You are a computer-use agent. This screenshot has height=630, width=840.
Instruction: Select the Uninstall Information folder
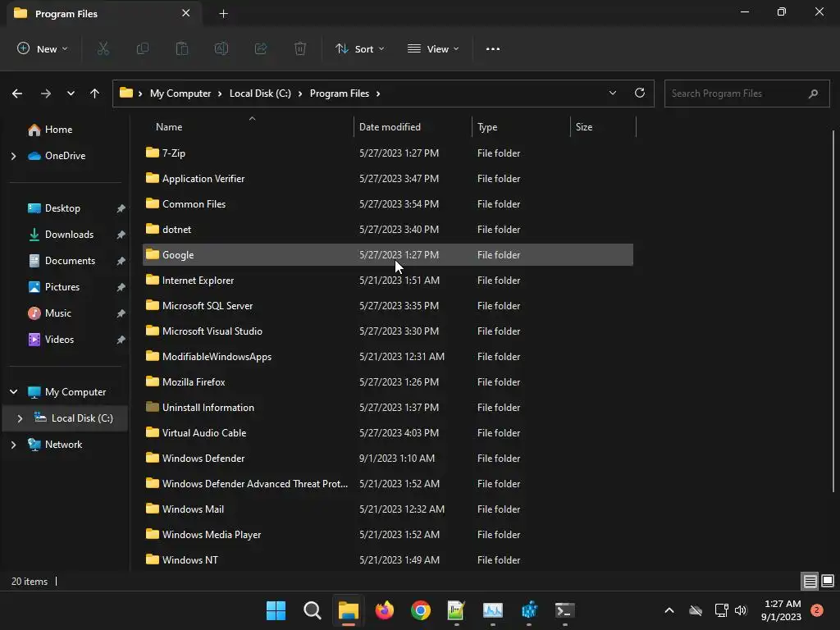(x=388, y=408)
